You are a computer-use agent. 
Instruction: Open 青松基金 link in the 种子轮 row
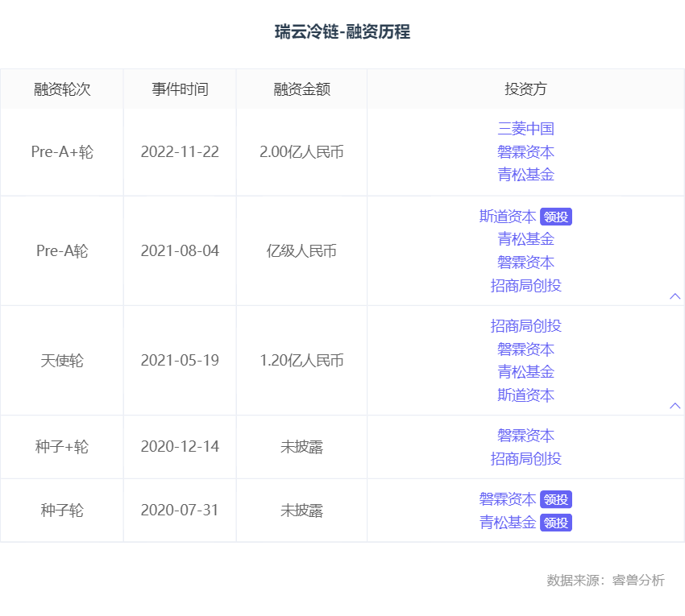pyautogui.click(x=508, y=523)
